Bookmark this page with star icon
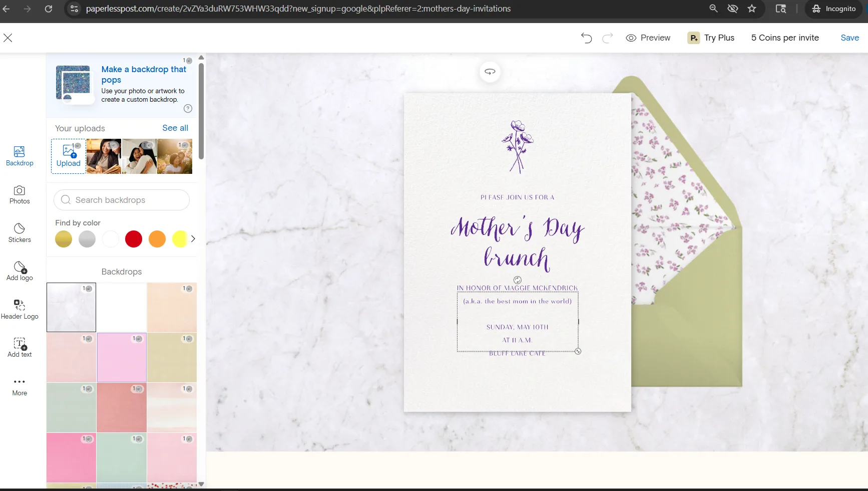868x491 pixels. [x=752, y=9]
